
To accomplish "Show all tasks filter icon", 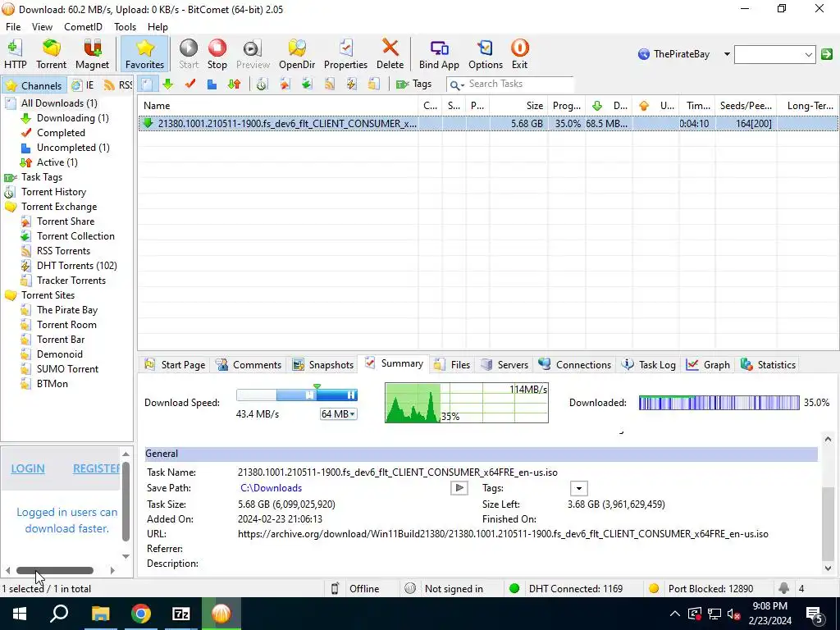I will click(147, 84).
